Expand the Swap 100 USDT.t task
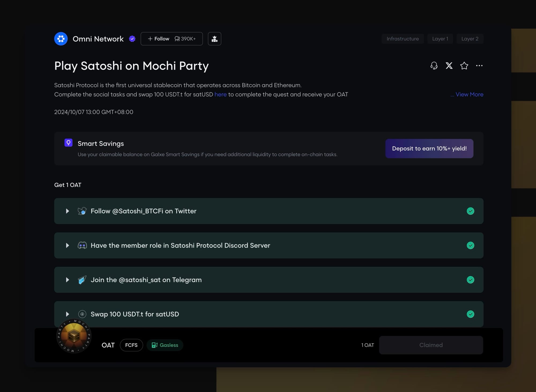 tap(68, 314)
